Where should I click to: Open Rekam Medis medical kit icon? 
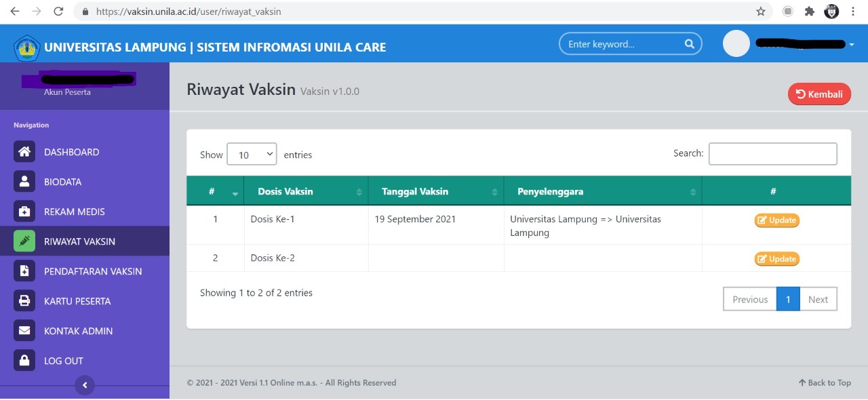(x=24, y=212)
